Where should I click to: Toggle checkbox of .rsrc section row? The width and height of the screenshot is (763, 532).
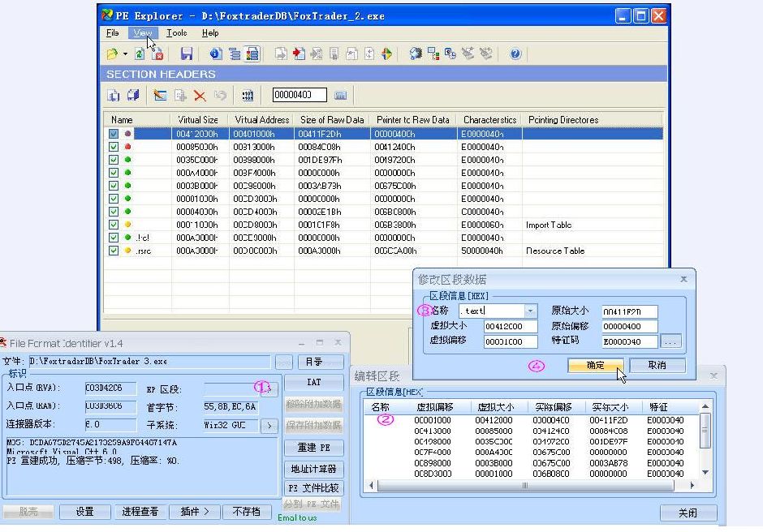114,251
